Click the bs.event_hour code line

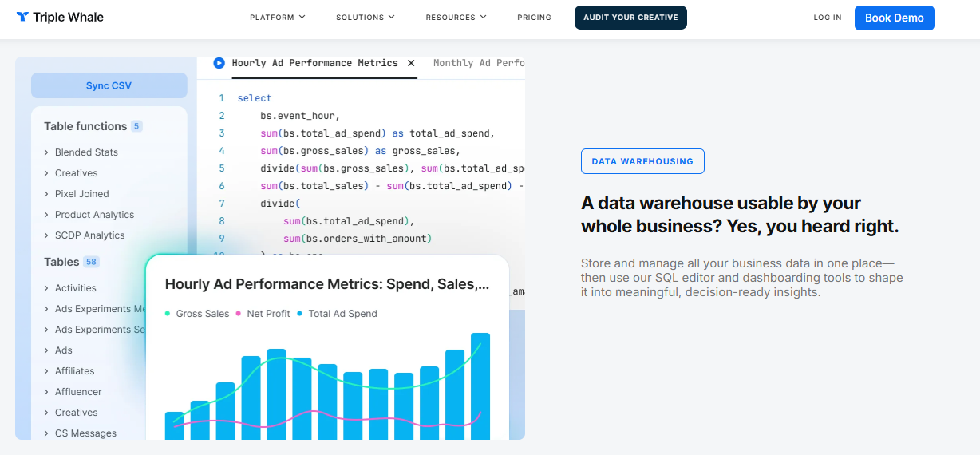tap(300, 116)
